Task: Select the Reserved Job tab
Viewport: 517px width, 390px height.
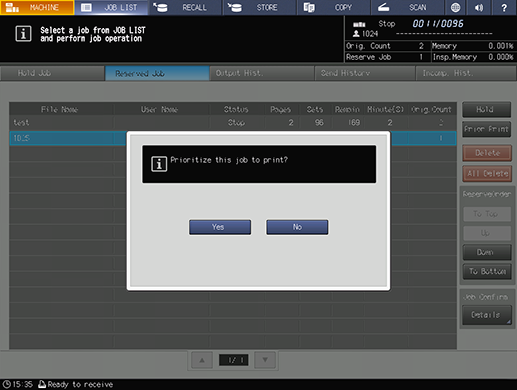Action: point(157,73)
